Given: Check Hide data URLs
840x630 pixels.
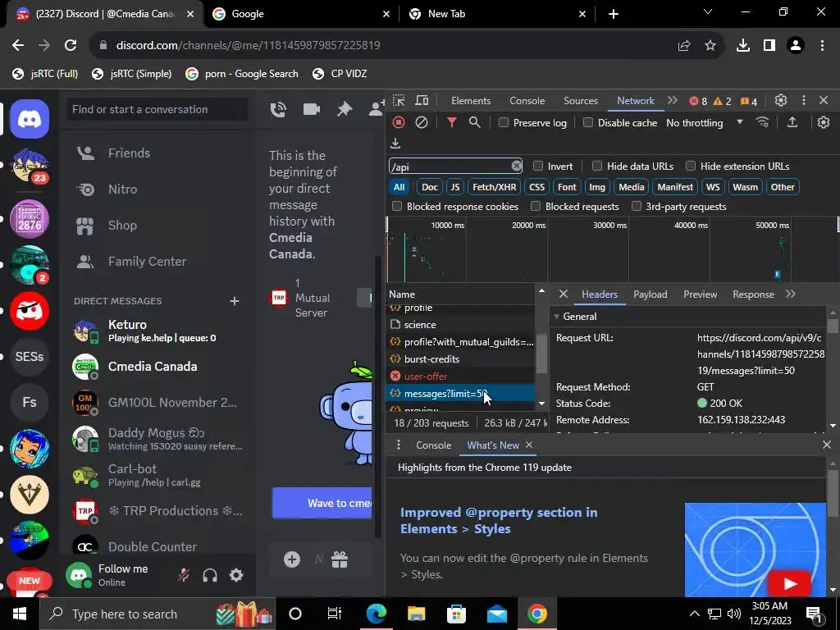Looking at the screenshot, I should click(x=597, y=166).
